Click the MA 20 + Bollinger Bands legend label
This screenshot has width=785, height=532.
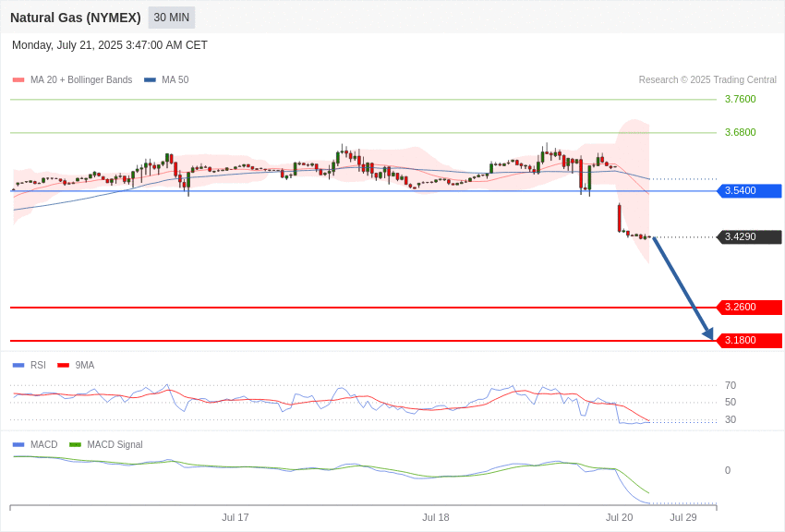pos(81,80)
